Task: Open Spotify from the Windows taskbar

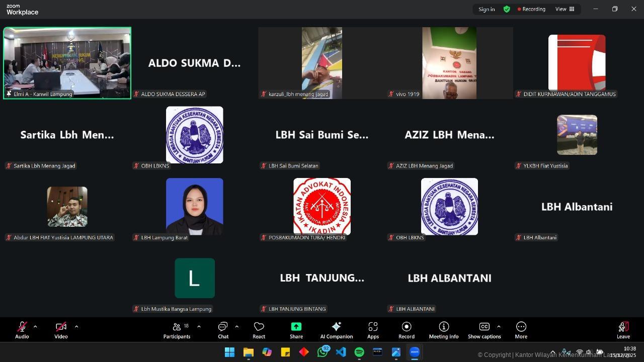Action: tap(359, 352)
